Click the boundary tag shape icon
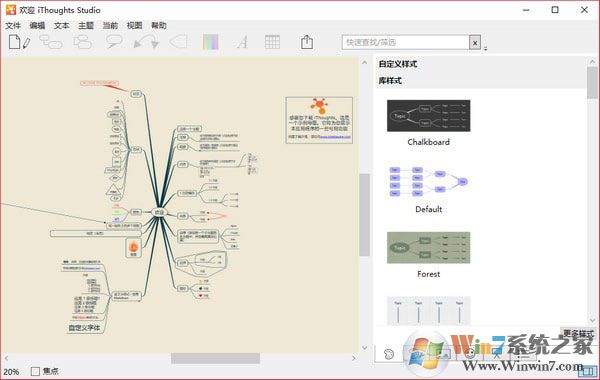The height and width of the screenshot is (380, 600). 178,42
